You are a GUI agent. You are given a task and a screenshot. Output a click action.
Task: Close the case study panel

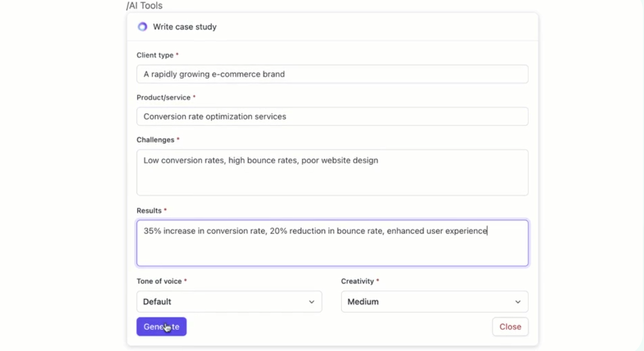[510, 327]
